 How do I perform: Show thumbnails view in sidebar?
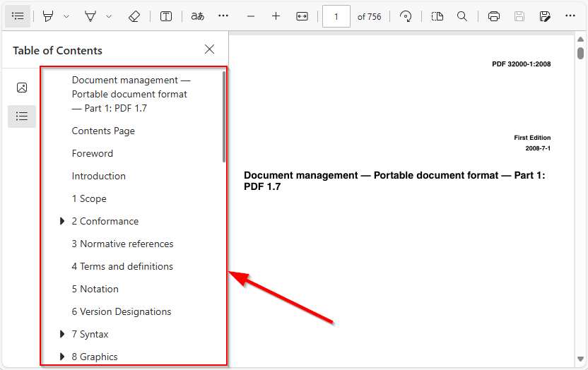point(22,88)
